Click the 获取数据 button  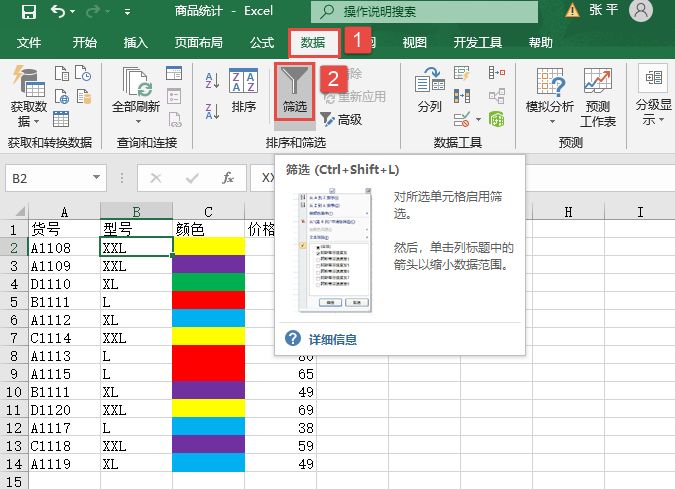(28, 96)
